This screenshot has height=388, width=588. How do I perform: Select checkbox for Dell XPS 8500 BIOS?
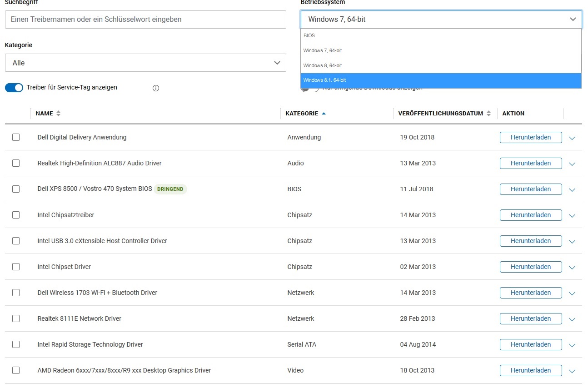pyautogui.click(x=16, y=189)
